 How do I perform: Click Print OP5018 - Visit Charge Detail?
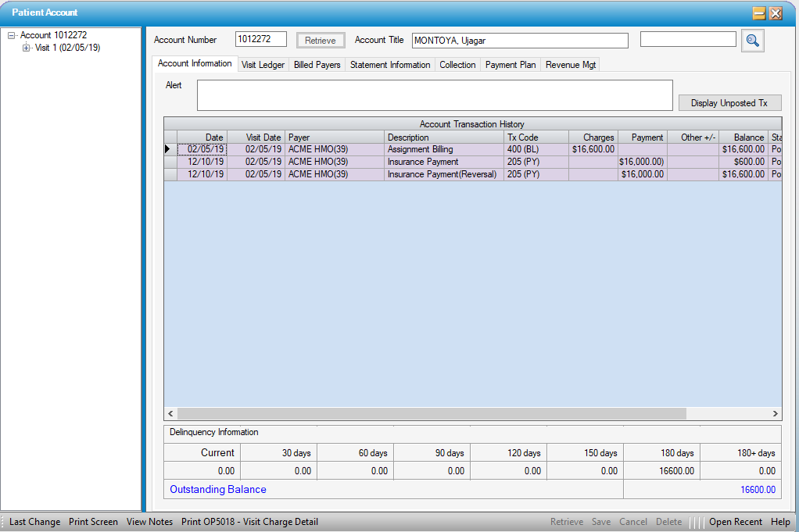pyautogui.click(x=249, y=522)
